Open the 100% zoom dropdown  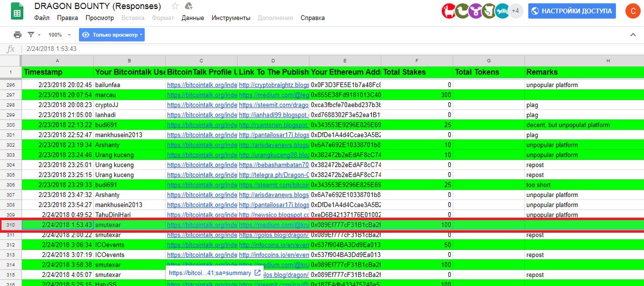58,35
